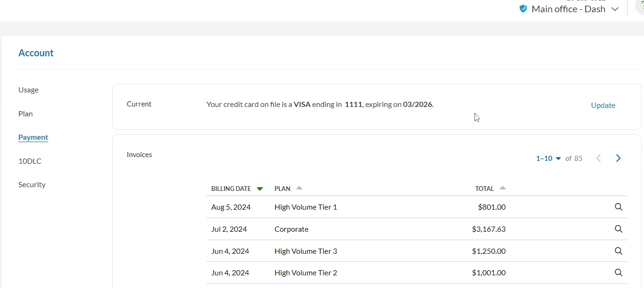Click magnifier for High Volume Tier 2 invoice
Image resolution: width=644 pixels, height=288 pixels.
[x=618, y=273]
